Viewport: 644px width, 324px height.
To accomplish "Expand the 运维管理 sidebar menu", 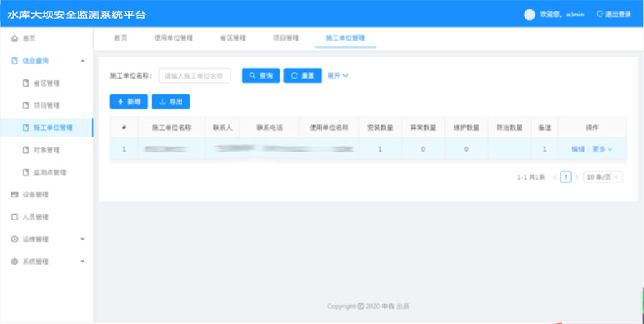I will pos(82,239).
